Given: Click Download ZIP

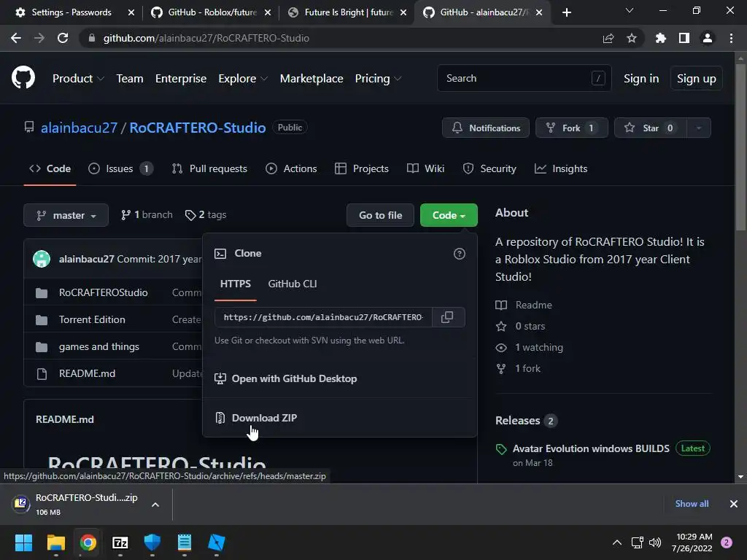Looking at the screenshot, I should [264, 418].
